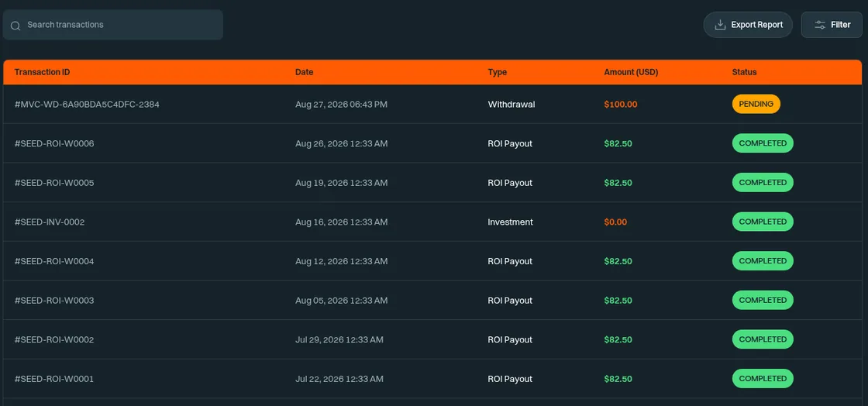Click the $100.00 amount
The image size is (868, 406).
point(621,104)
